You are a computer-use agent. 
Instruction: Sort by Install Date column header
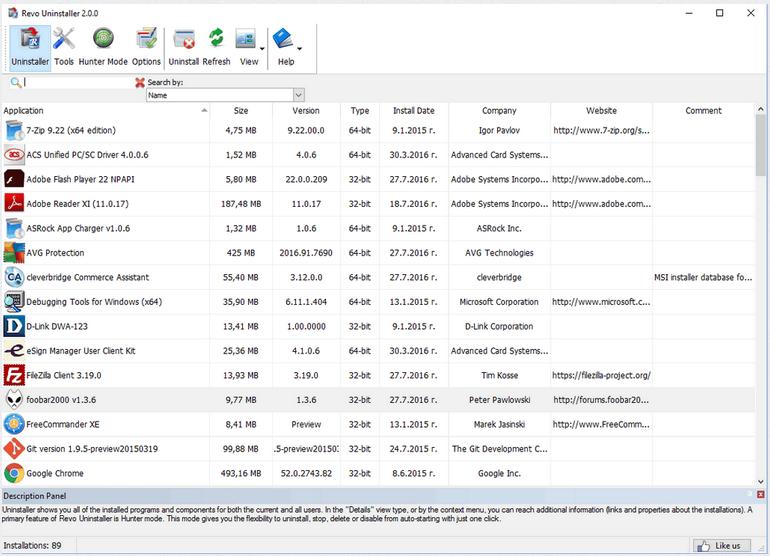[x=413, y=111]
